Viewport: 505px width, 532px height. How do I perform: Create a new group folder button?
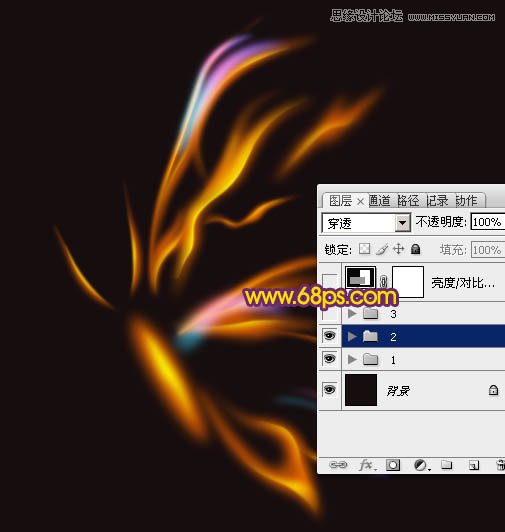(x=447, y=464)
